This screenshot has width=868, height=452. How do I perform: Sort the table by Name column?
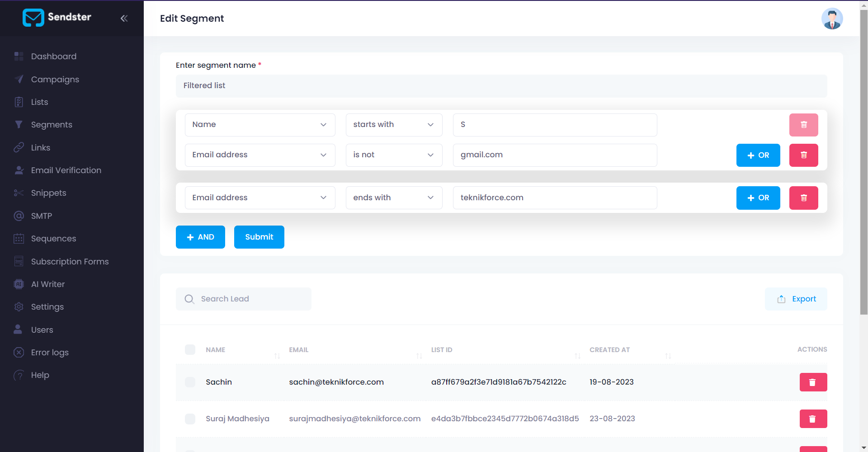coord(277,356)
